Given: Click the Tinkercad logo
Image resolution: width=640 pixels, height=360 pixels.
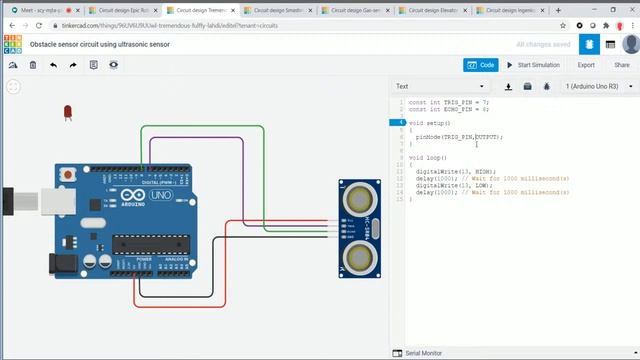Looking at the screenshot, I should [x=13, y=44].
